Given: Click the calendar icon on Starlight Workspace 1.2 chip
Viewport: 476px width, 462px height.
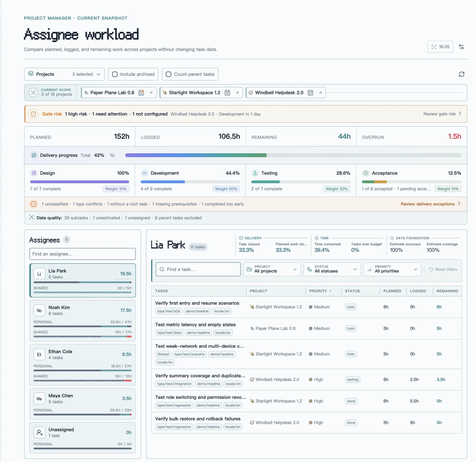Looking at the screenshot, I should point(227,92).
